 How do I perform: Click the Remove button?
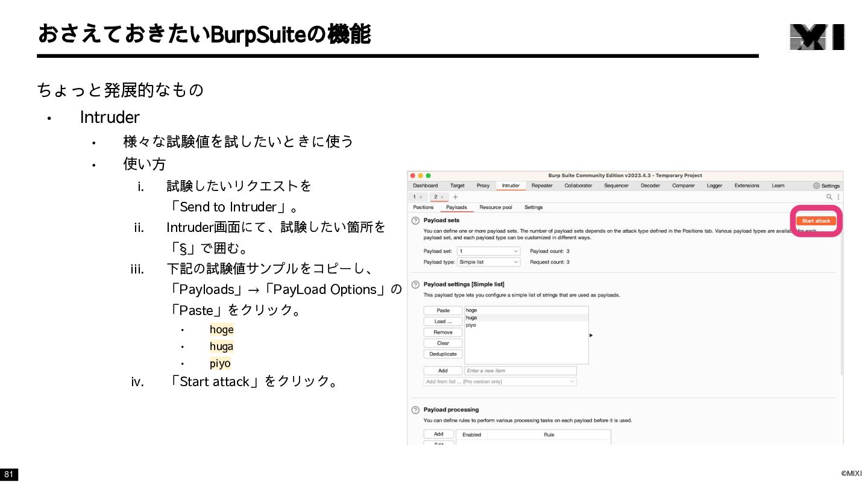pos(443,332)
